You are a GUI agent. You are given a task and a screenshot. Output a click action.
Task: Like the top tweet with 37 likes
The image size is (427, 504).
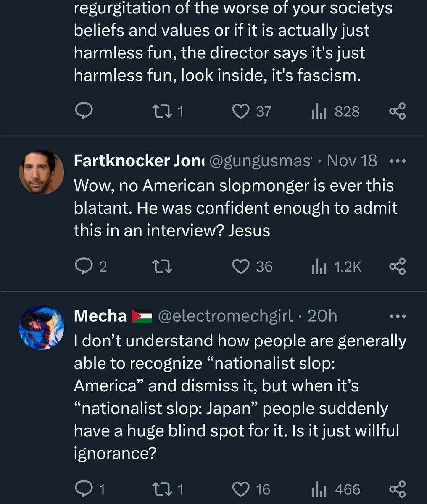tap(252, 111)
